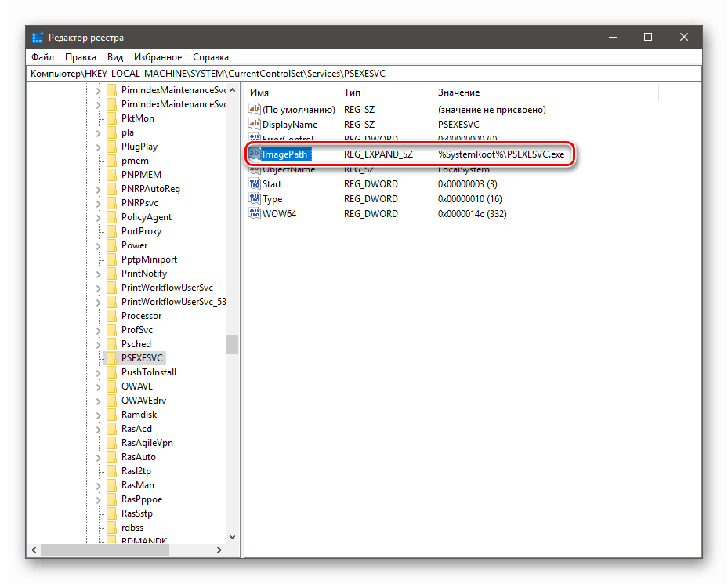The height and width of the screenshot is (584, 728).
Task: Click the RasSstp folder icon
Action: (x=111, y=513)
